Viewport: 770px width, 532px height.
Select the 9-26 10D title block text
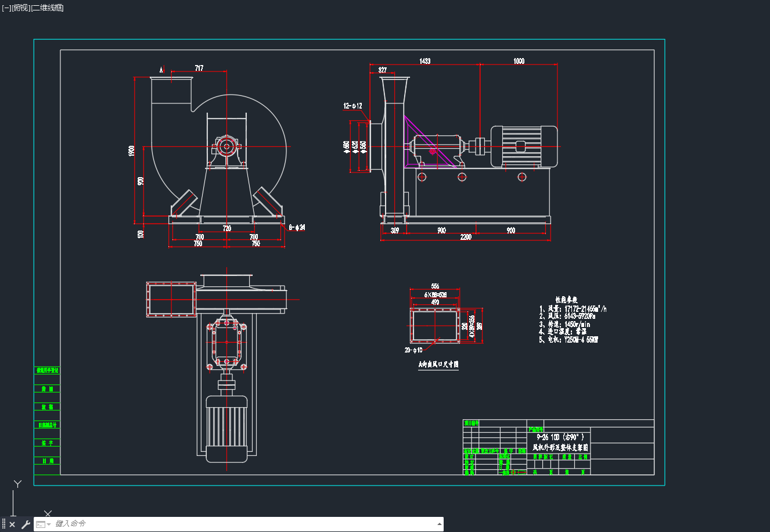[560, 437]
